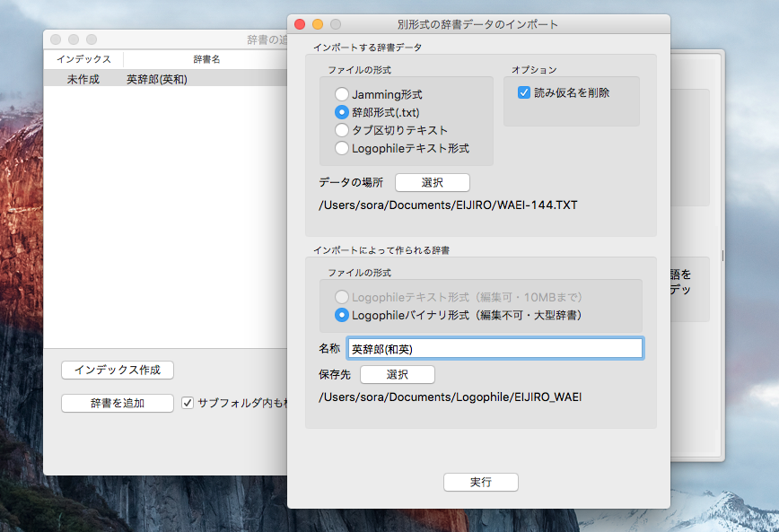Click the 未作成 index status cell
Image resolution: width=779 pixels, height=532 pixels.
[83, 79]
